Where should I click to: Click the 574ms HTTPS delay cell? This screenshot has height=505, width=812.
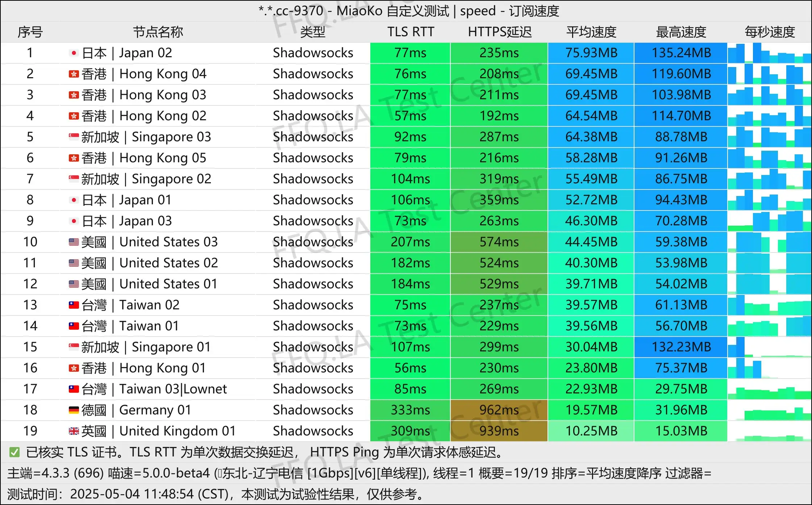tap(499, 242)
